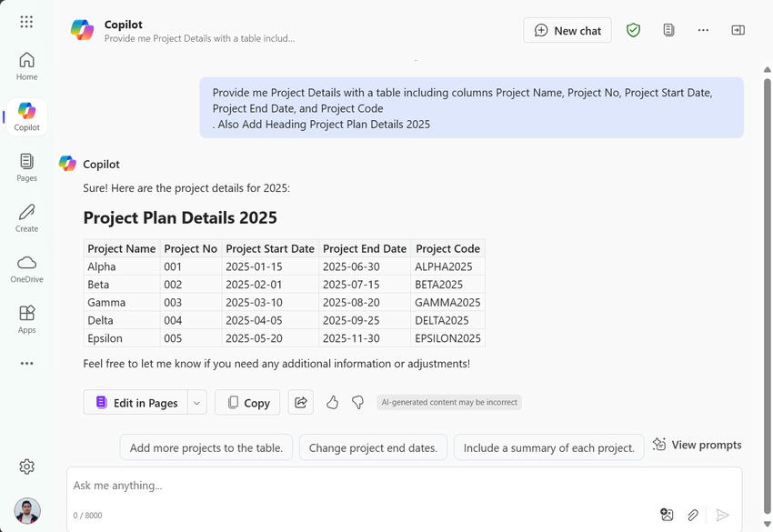Toggle the side panel icon at top right
Viewport: 773px width, 532px height.
[738, 30]
